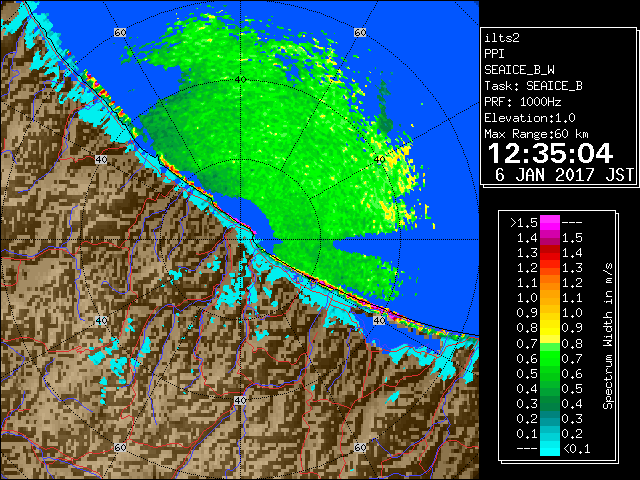Click the 'SEAICE_B_W' product name

pos(519,70)
